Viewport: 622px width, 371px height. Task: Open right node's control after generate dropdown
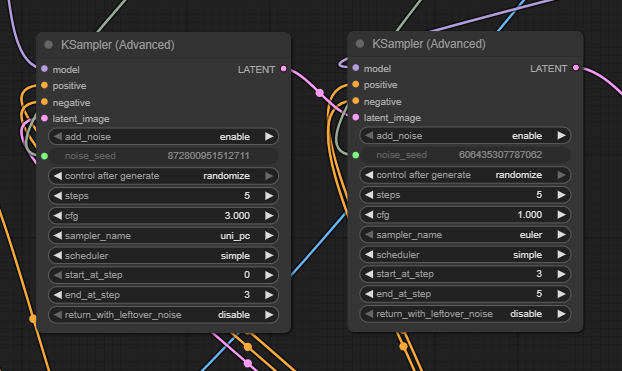465,175
